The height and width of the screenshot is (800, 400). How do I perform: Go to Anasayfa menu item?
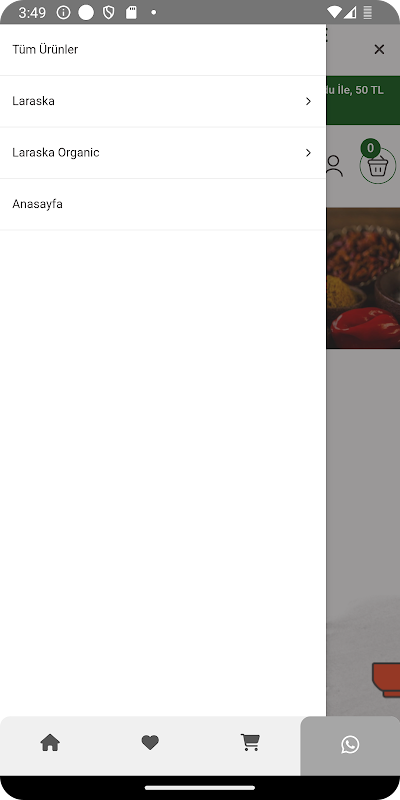point(163,204)
